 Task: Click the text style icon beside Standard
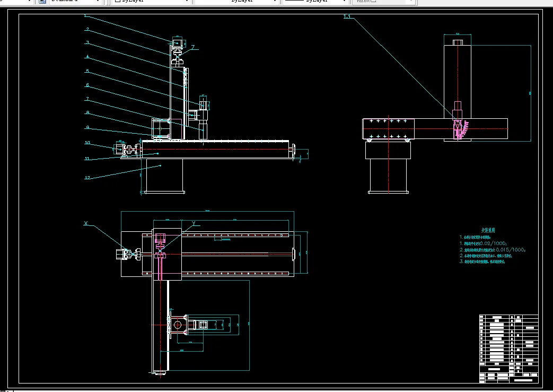[42, 2]
